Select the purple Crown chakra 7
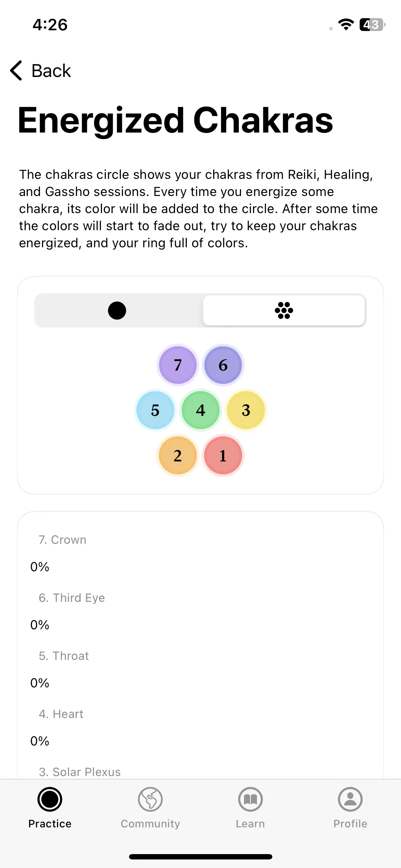 (178, 365)
